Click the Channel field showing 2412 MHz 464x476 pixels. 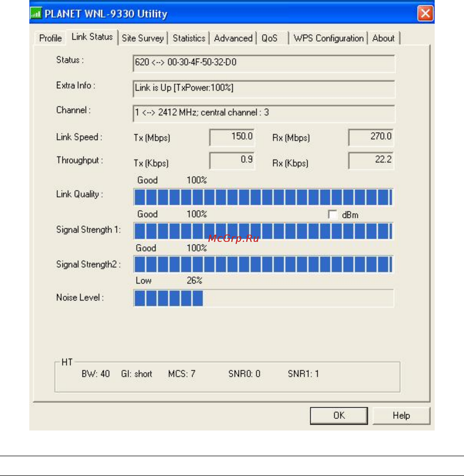(264, 113)
